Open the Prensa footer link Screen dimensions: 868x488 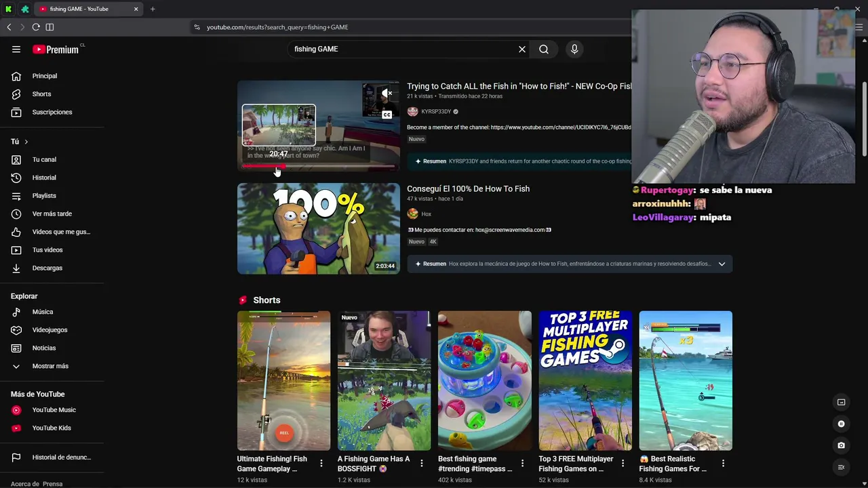tap(53, 484)
